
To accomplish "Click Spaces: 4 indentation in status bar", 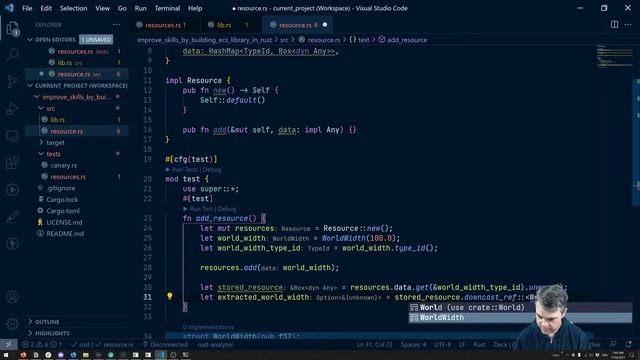I will tap(413, 344).
